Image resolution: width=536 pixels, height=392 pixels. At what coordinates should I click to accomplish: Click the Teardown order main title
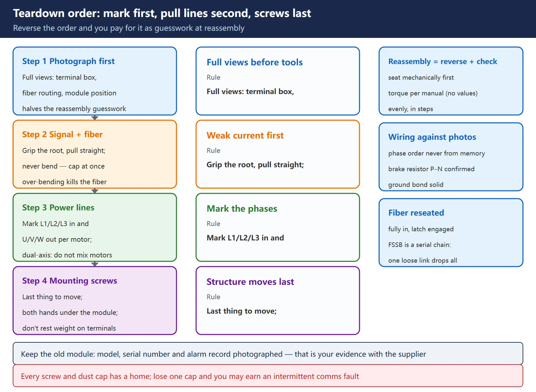point(162,13)
